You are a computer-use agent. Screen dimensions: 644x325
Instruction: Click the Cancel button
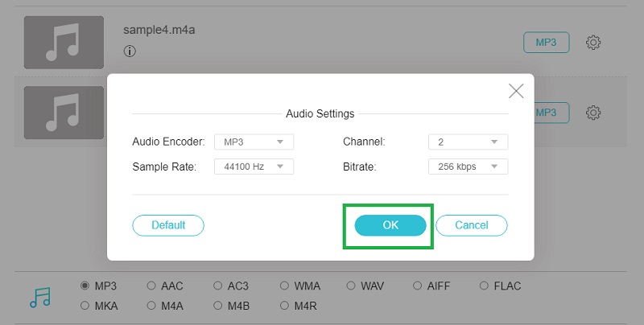(472, 225)
